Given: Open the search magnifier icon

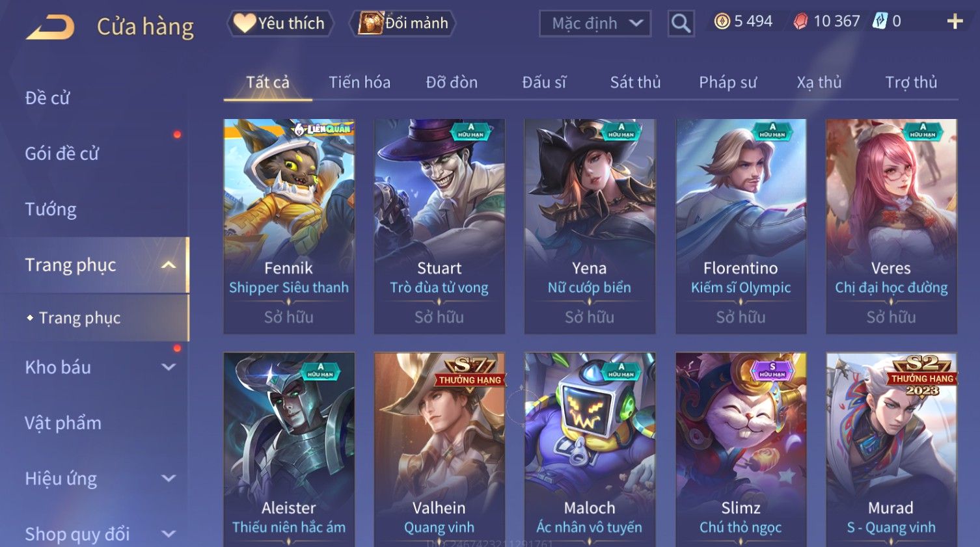Looking at the screenshot, I should pyautogui.click(x=681, y=23).
